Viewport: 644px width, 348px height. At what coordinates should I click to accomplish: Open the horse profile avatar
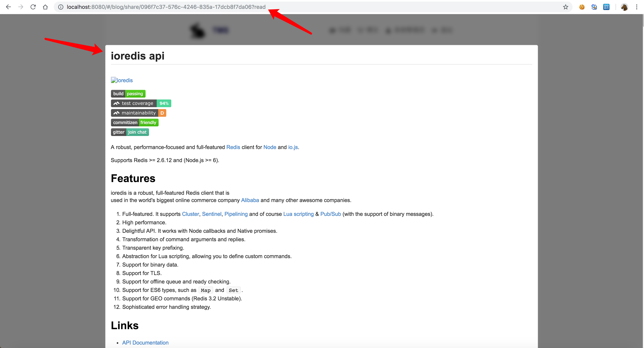pyautogui.click(x=624, y=7)
